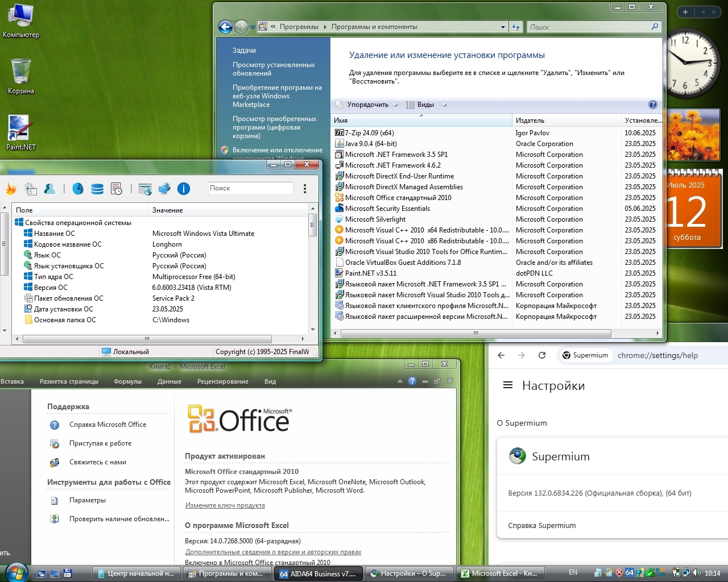Open the Windows Start orb
Screen dimensions: 728x582
pyautogui.click(x=15, y=572)
